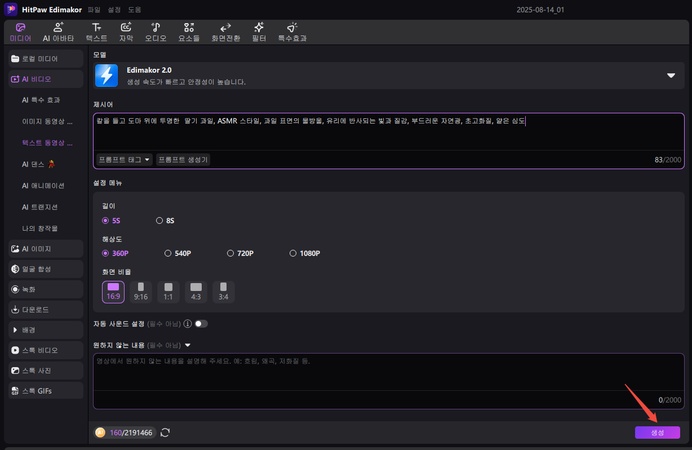Expand the 배경 (Background) sidebar group

click(x=45, y=330)
